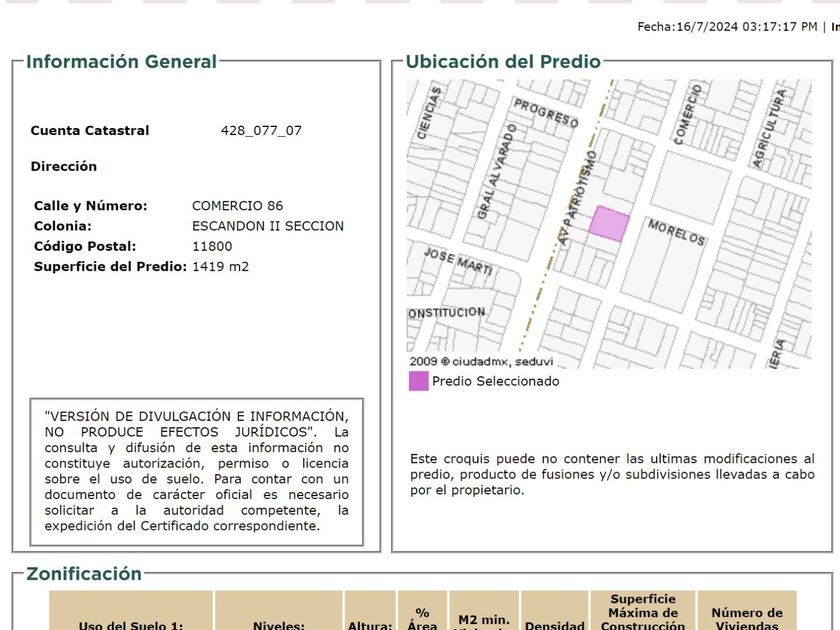
Task: Click the postal code 11800
Action: point(212,246)
